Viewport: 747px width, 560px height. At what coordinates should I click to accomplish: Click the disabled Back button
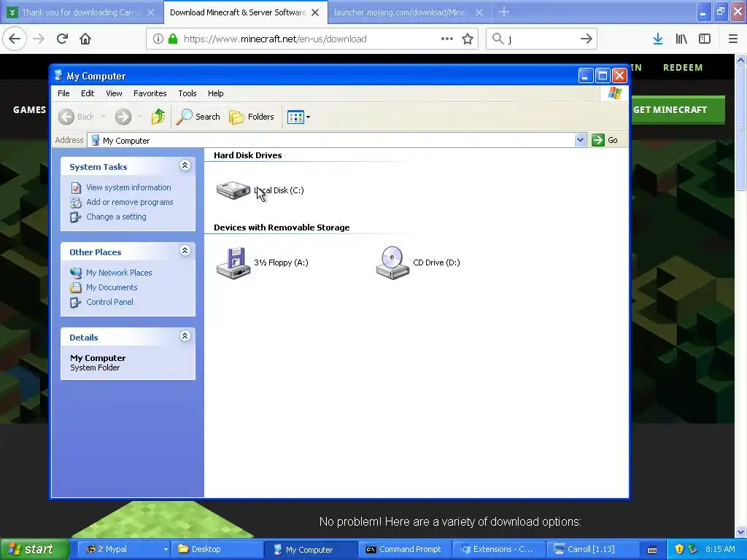click(x=76, y=117)
